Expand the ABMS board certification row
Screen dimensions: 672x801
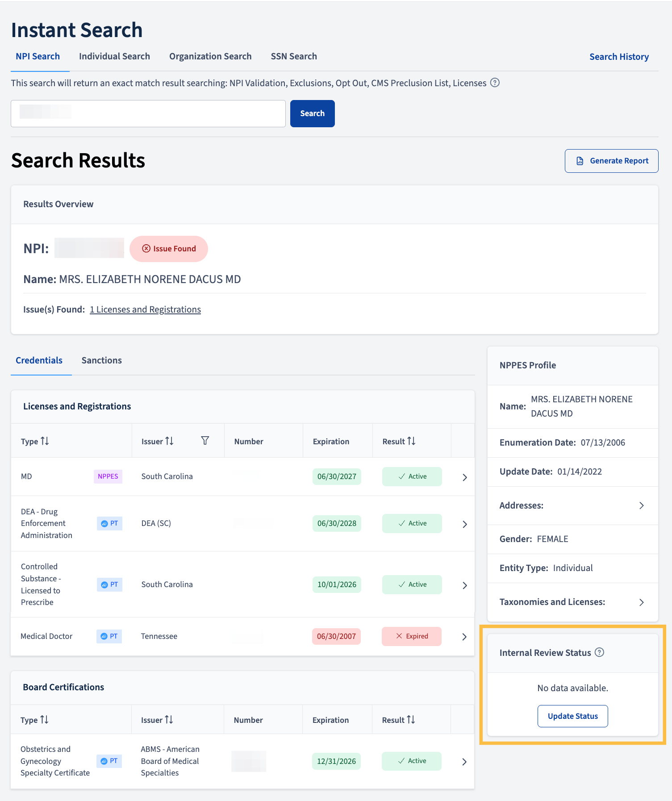pyautogui.click(x=464, y=762)
